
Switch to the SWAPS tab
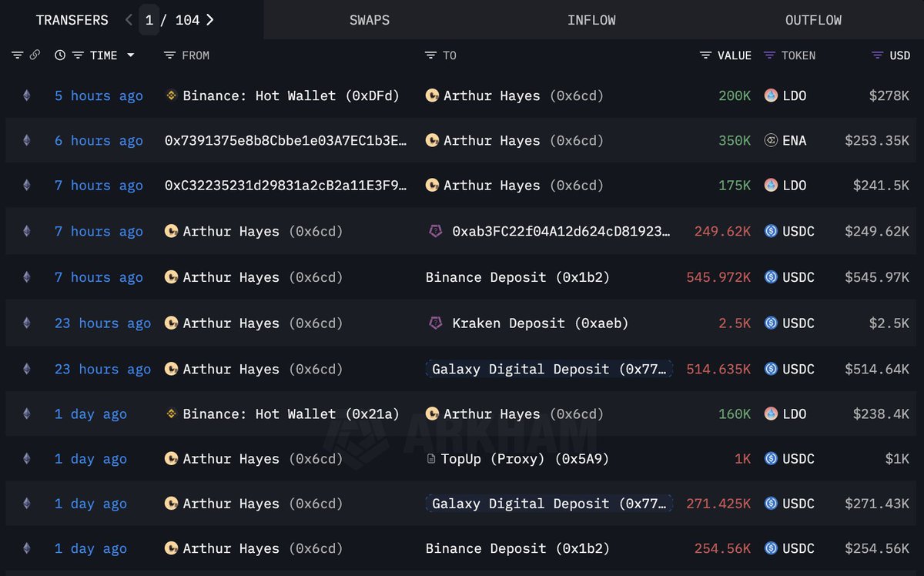click(370, 20)
